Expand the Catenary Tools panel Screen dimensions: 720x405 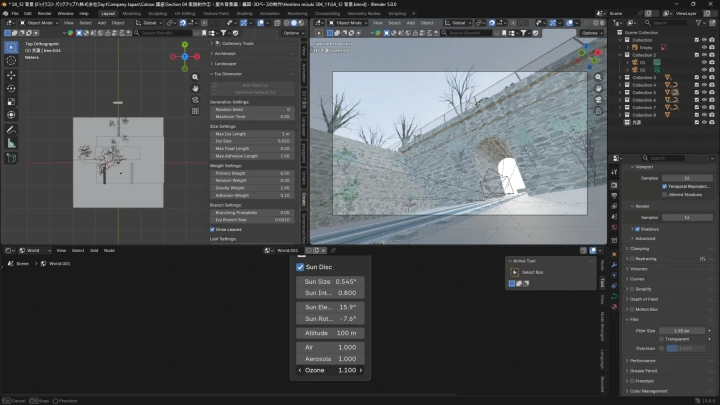point(212,43)
